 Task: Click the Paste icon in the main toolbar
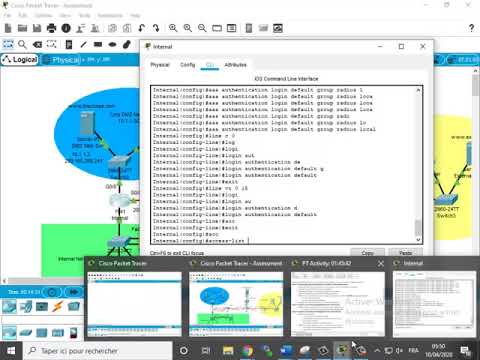pyautogui.click(x=127, y=28)
